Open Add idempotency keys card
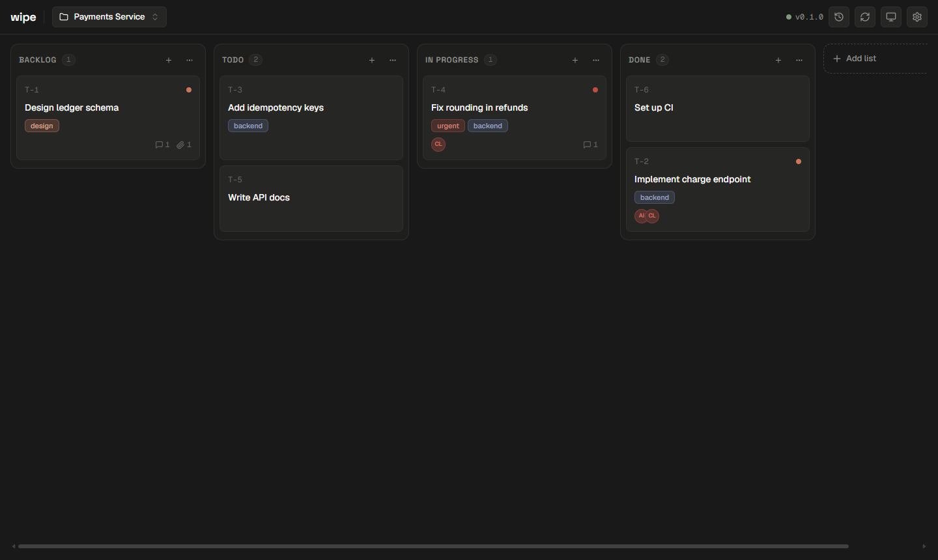 click(311, 118)
